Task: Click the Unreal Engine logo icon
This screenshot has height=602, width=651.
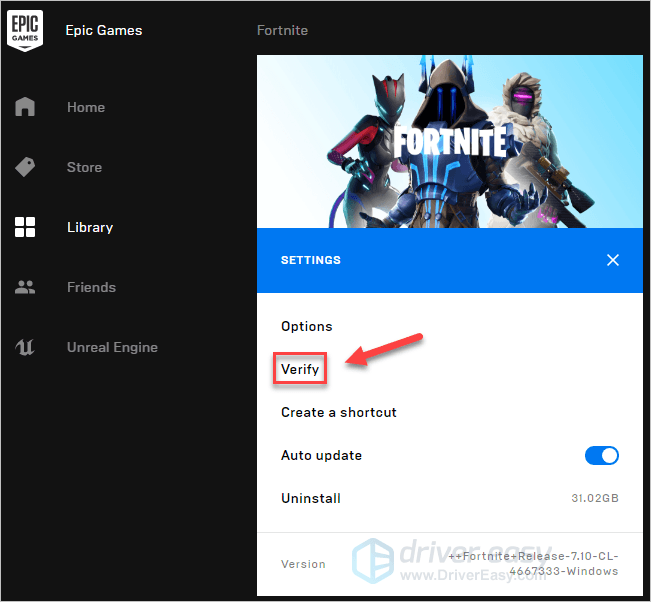Action: pos(25,347)
